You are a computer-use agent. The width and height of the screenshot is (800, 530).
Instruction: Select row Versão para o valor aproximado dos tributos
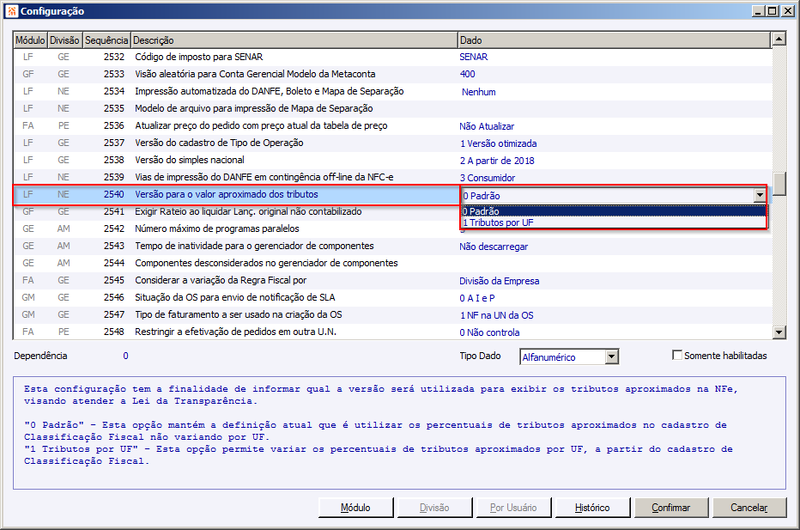point(237,194)
